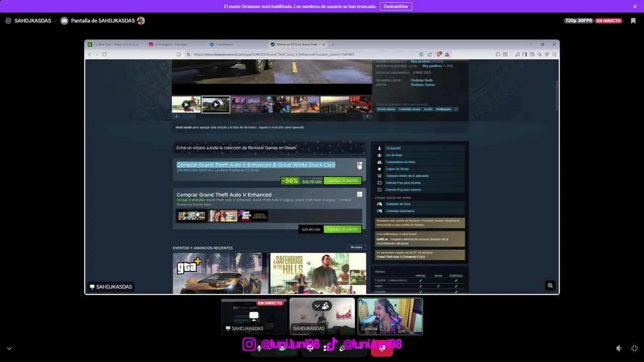
Task: Collapse the bottom-left chevron arrow
Action: pyautogui.click(x=9, y=348)
